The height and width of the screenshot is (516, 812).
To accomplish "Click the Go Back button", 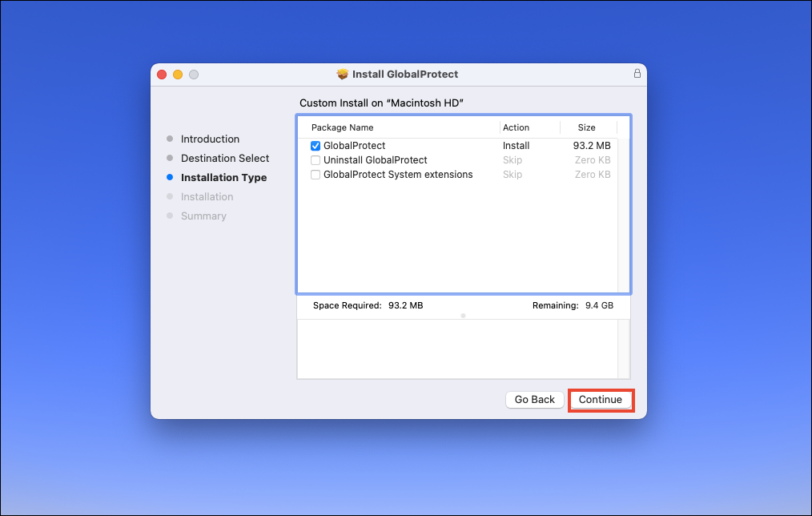I will click(534, 400).
